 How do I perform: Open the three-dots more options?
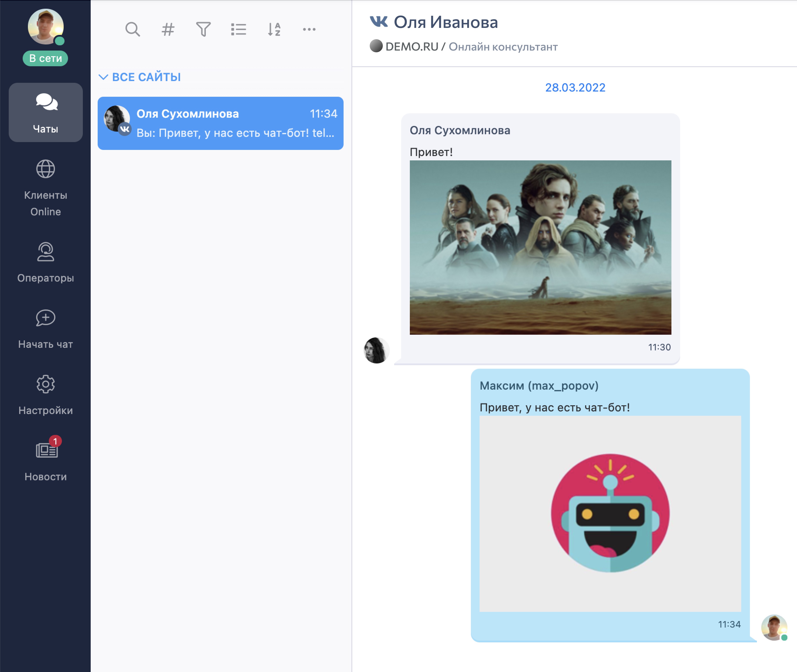309,29
